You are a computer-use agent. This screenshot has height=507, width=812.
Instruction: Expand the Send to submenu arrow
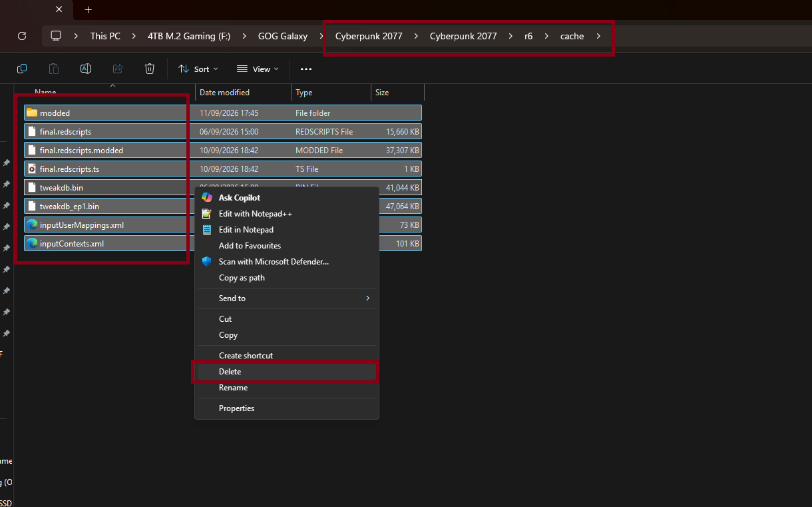(367, 298)
